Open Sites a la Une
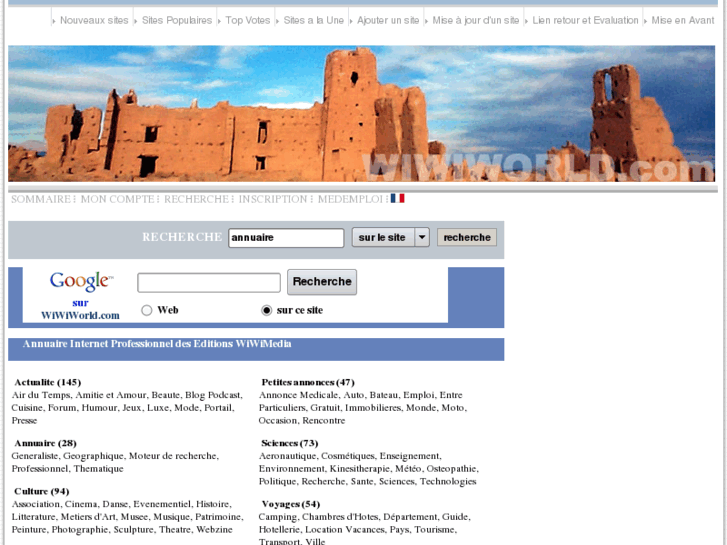 click(x=313, y=20)
